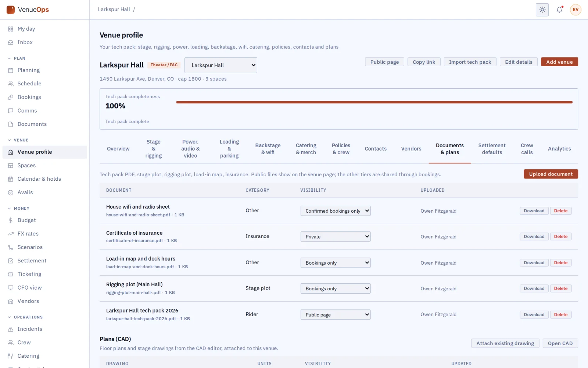The image size is (588, 368).
Task: Switch to the Stage & rigging tab
Action: 154,149
